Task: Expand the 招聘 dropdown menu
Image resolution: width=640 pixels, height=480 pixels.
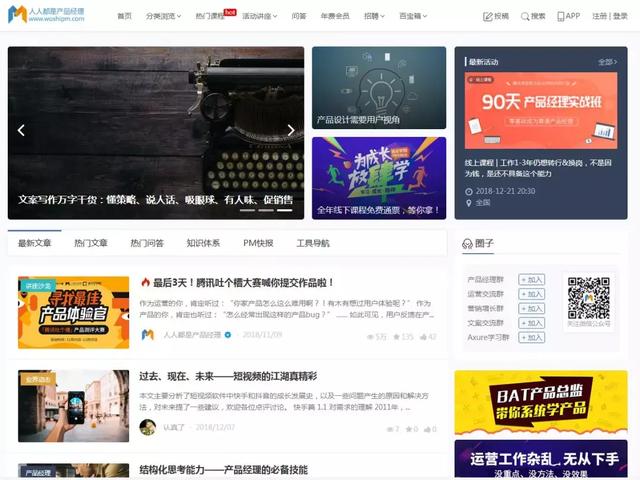Action: [374, 16]
